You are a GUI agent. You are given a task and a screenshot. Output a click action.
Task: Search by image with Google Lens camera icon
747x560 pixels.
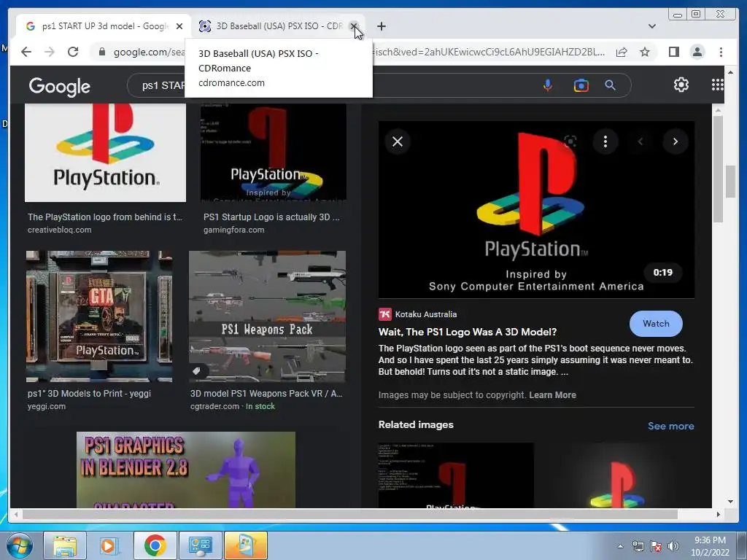click(x=581, y=85)
